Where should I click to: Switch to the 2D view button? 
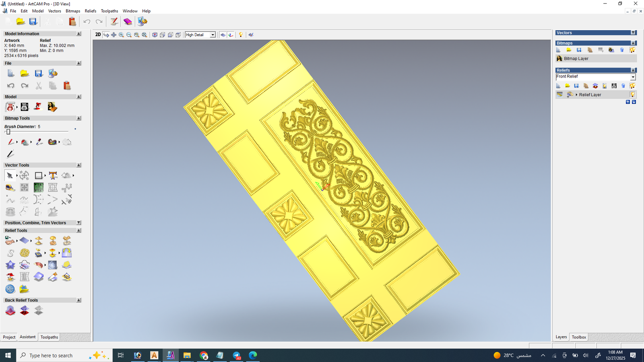pyautogui.click(x=98, y=35)
